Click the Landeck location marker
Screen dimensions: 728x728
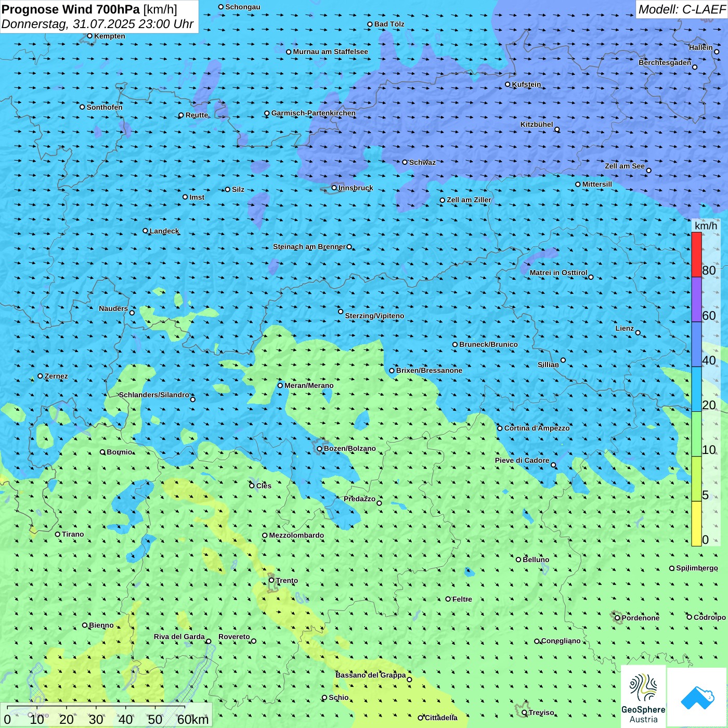click(x=145, y=231)
